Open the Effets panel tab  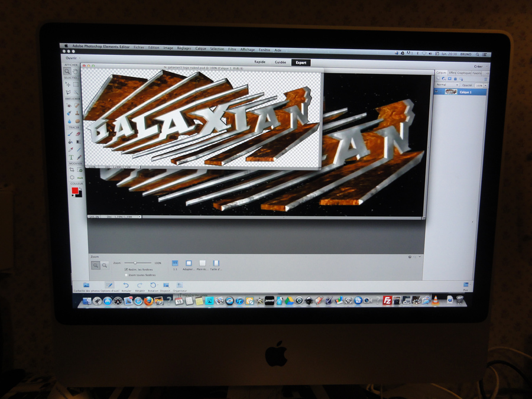(x=452, y=73)
